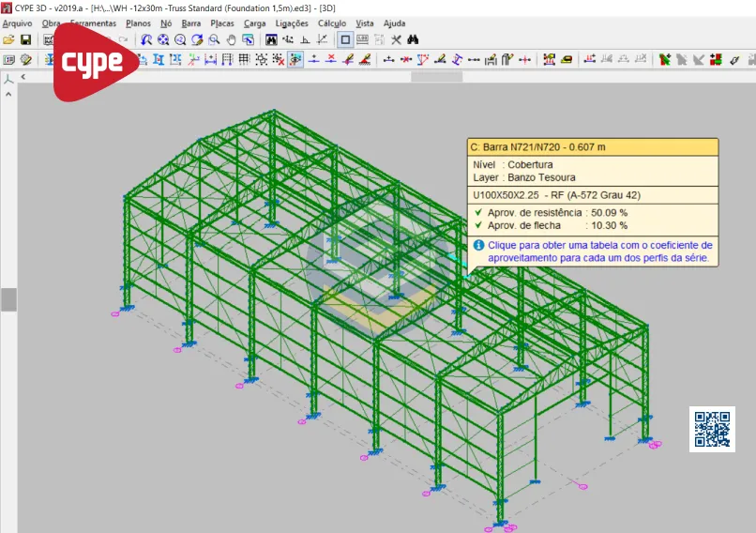The image size is (756, 533).
Task: Open the Cálculo menu
Action: coord(332,23)
